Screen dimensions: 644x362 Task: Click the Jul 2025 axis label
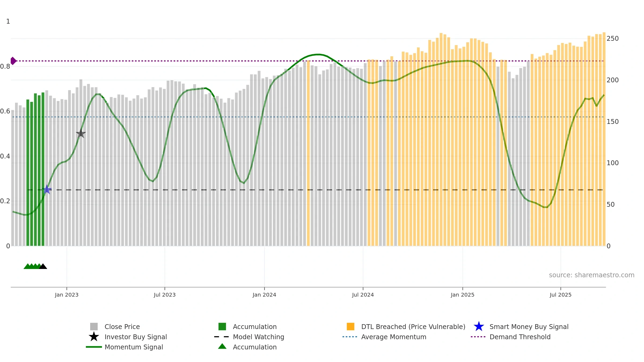pos(561,295)
